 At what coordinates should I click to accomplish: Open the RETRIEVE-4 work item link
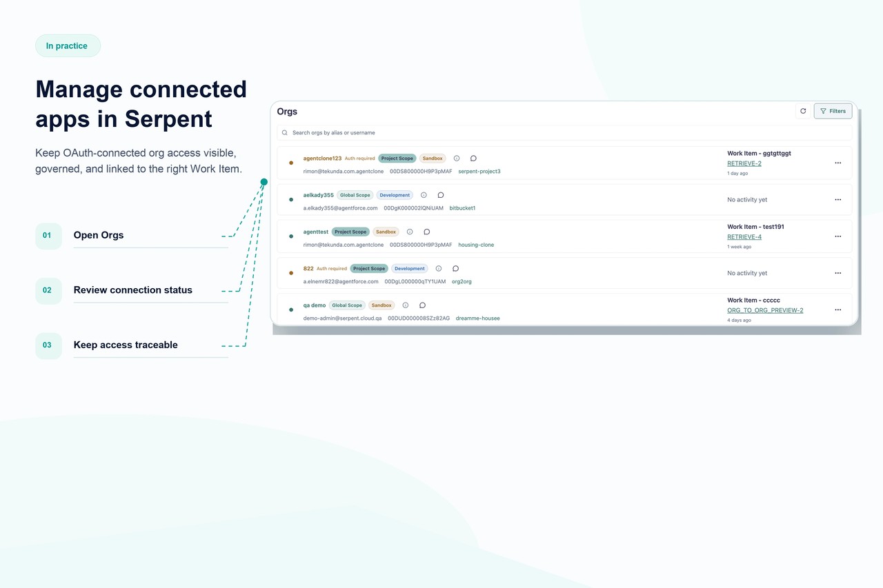tap(744, 237)
